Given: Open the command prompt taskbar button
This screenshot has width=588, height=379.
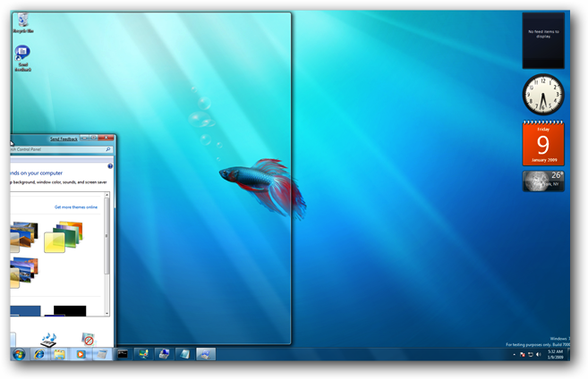Looking at the screenshot, I should (x=123, y=354).
